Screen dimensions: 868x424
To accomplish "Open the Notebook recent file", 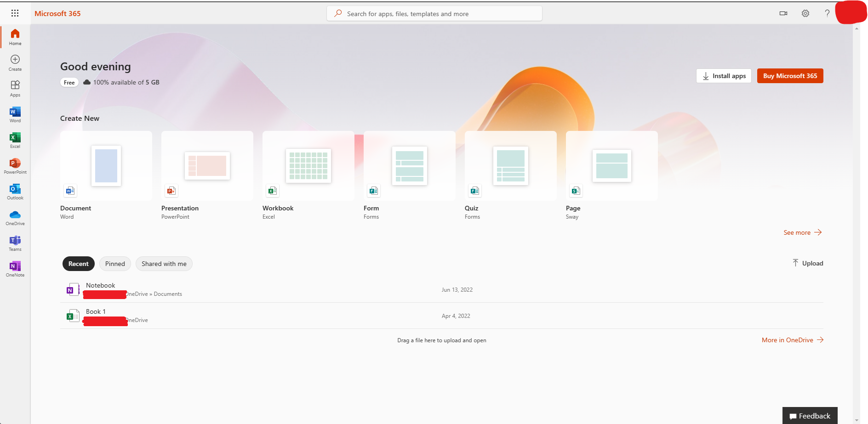I will (x=441, y=289).
